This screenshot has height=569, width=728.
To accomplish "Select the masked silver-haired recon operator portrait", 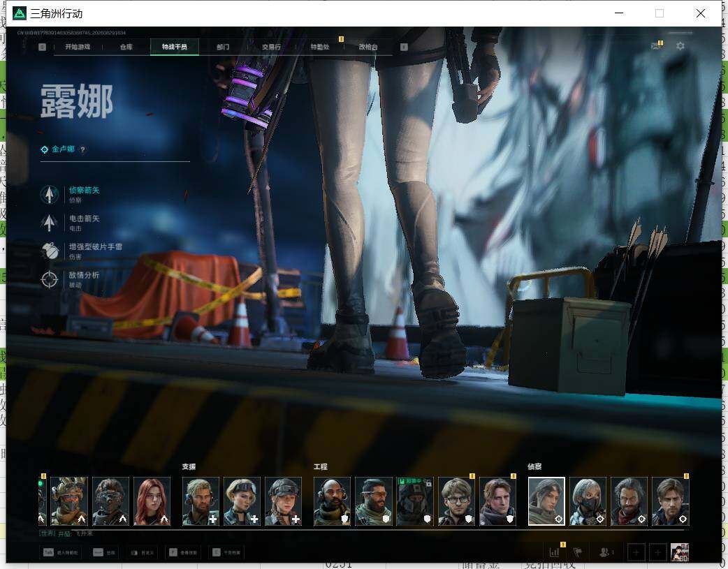I will point(588,501).
